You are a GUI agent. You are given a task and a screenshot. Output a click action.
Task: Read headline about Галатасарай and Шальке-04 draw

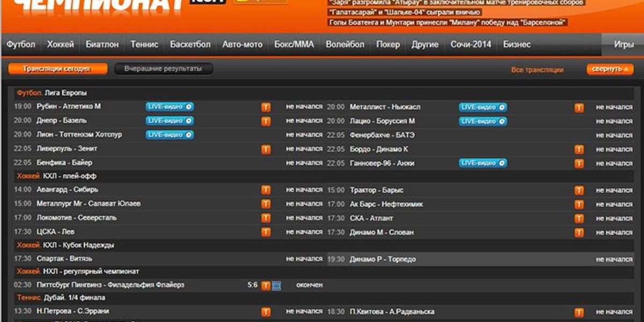click(x=405, y=12)
